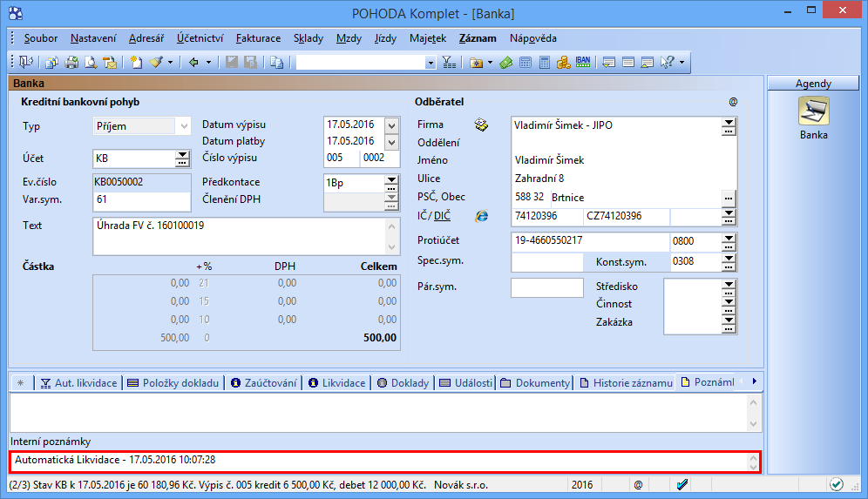Click the @ symbol in Odběratel header
The width and height of the screenshot is (868, 499).
pyautogui.click(x=733, y=102)
